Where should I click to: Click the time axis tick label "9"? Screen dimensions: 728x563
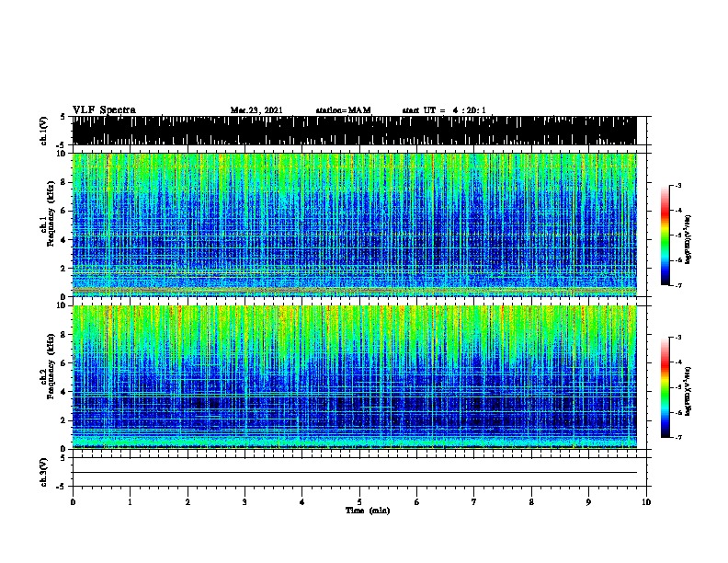pos(588,502)
